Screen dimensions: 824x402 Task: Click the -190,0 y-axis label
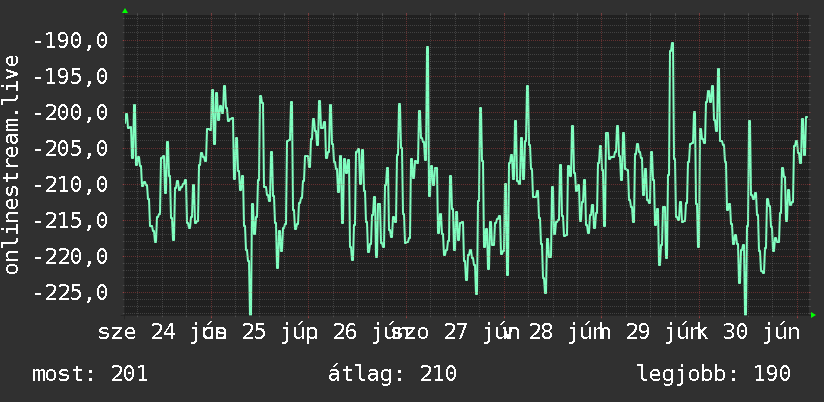[x=70, y=40]
